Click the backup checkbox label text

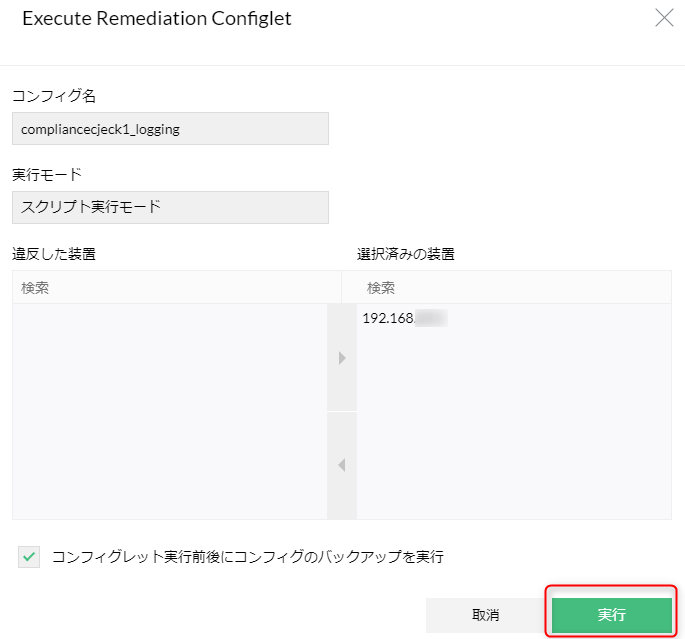coord(247,557)
